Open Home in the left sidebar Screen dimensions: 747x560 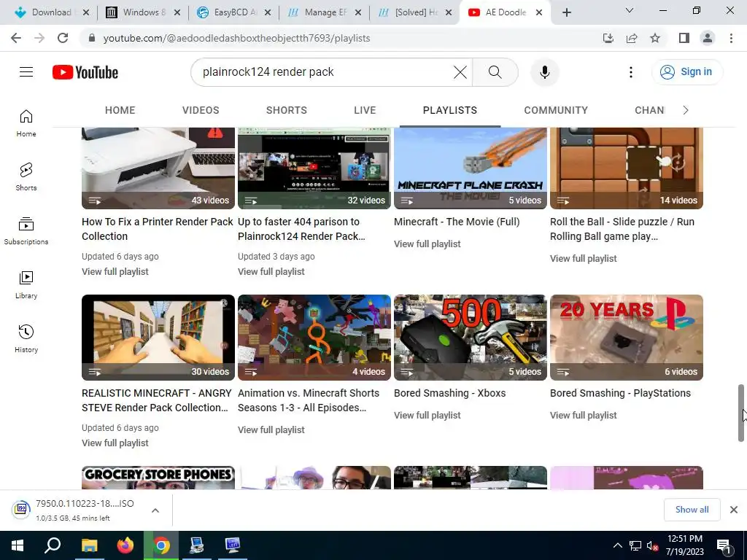click(26, 123)
